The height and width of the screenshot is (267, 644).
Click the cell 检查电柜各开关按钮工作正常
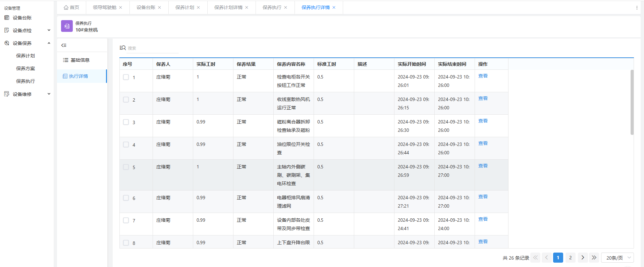(293, 81)
